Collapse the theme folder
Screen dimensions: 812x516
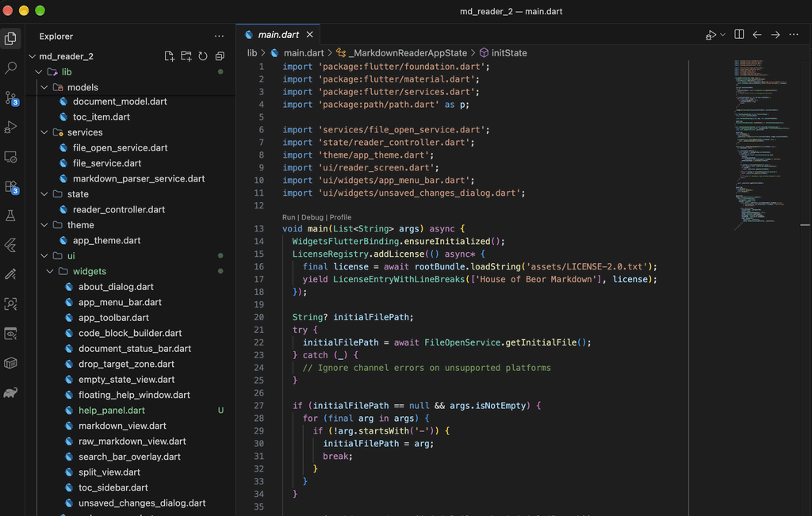pos(44,225)
